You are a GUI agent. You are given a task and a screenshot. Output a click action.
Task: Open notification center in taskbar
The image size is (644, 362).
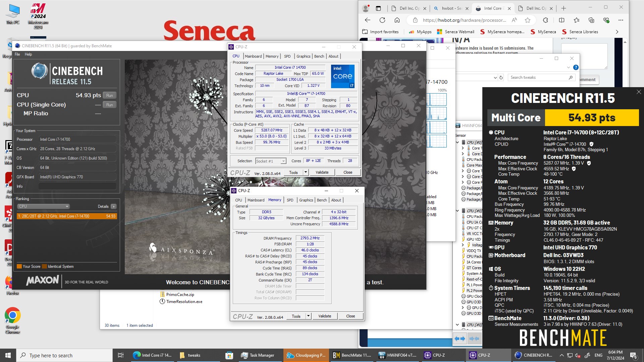(634, 355)
